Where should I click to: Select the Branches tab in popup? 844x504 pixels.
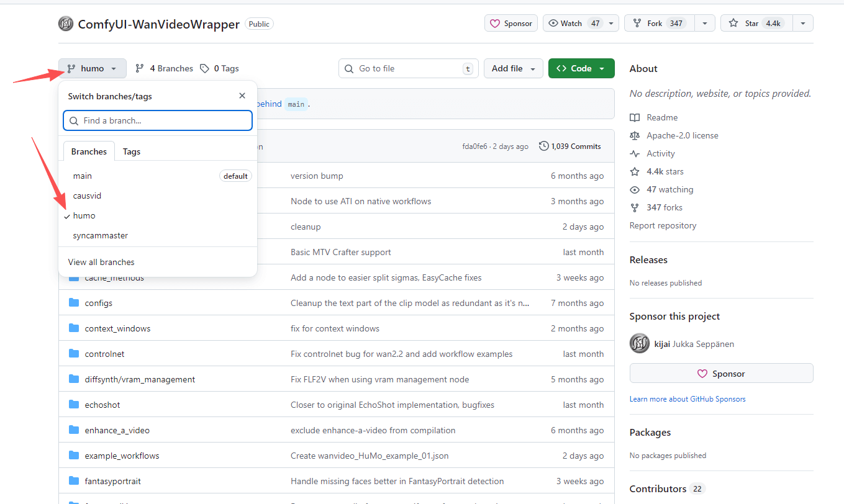click(89, 151)
